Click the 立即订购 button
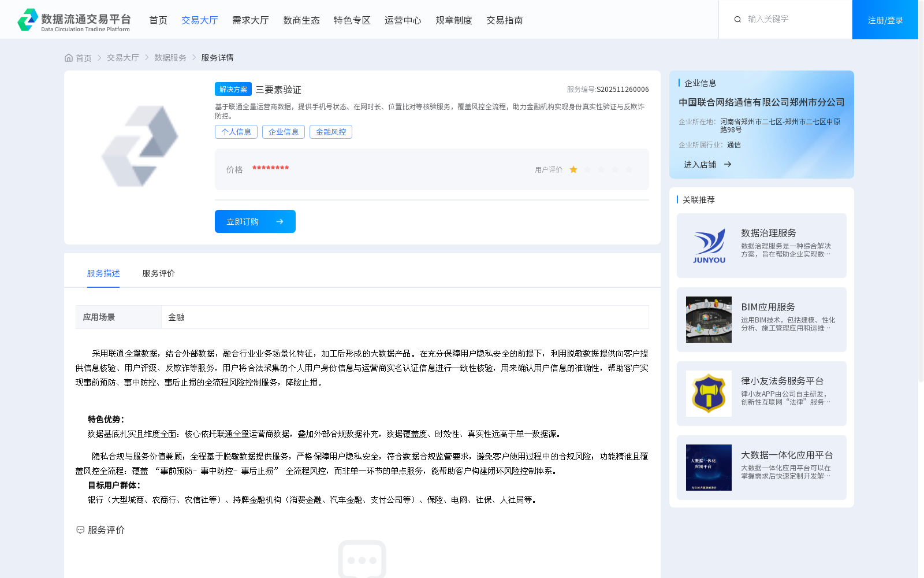This screenshot has height=578, width=924. (x=255, y=221)
